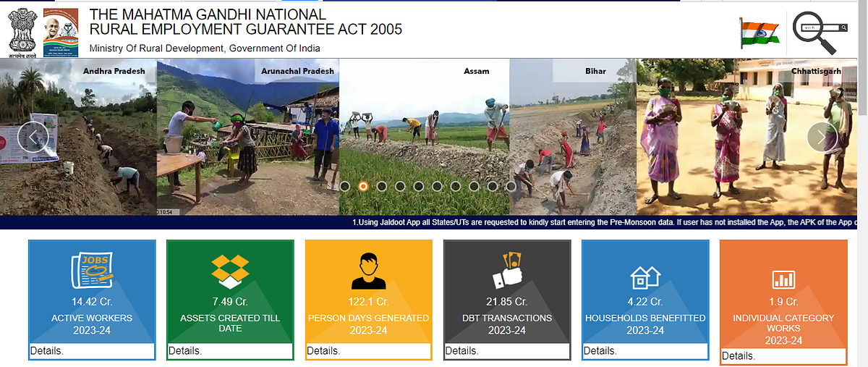Select the eighth carousel dot indicator
This screenshot has height=367, width=868.
(474, 186)
